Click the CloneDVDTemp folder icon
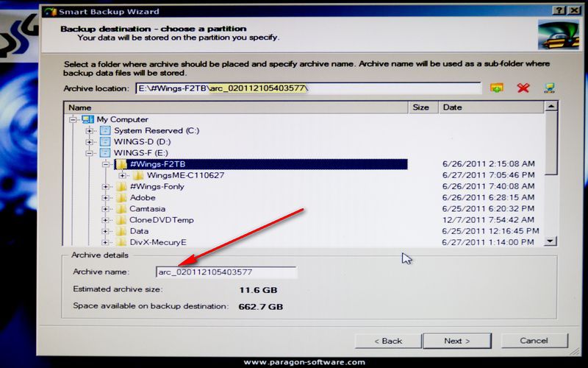Viewport: 588px width, 368px height. pyautogui.click(x=121, y=220)
